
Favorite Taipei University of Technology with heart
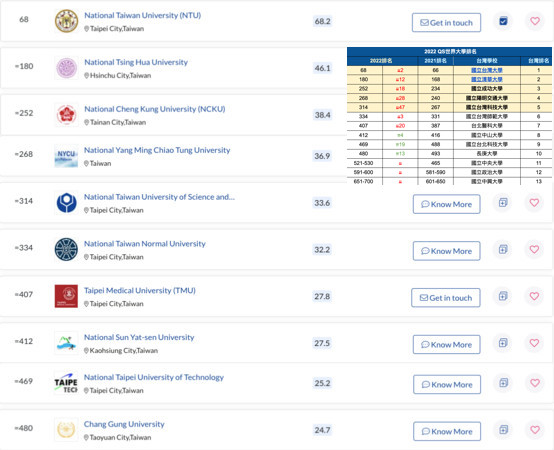click(535, 383)
